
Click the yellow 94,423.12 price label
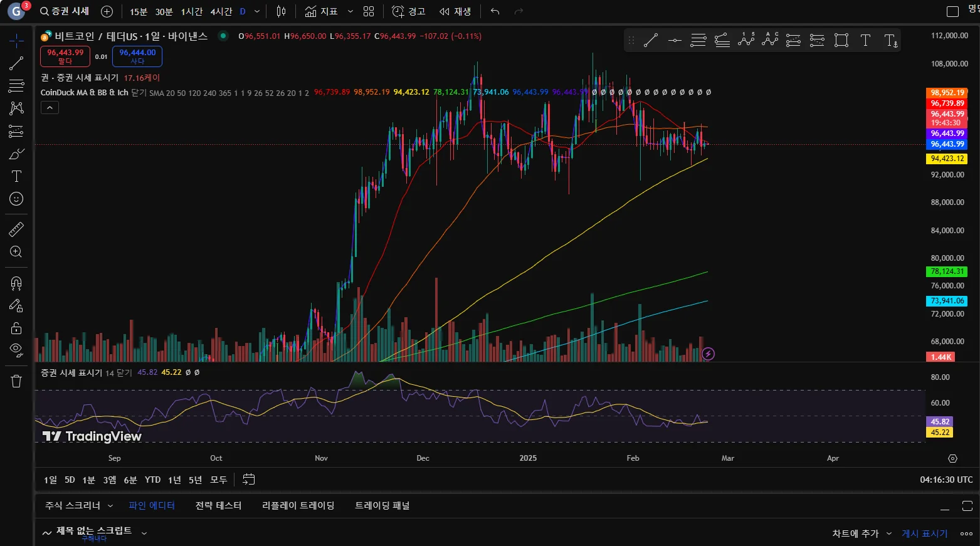947,159
